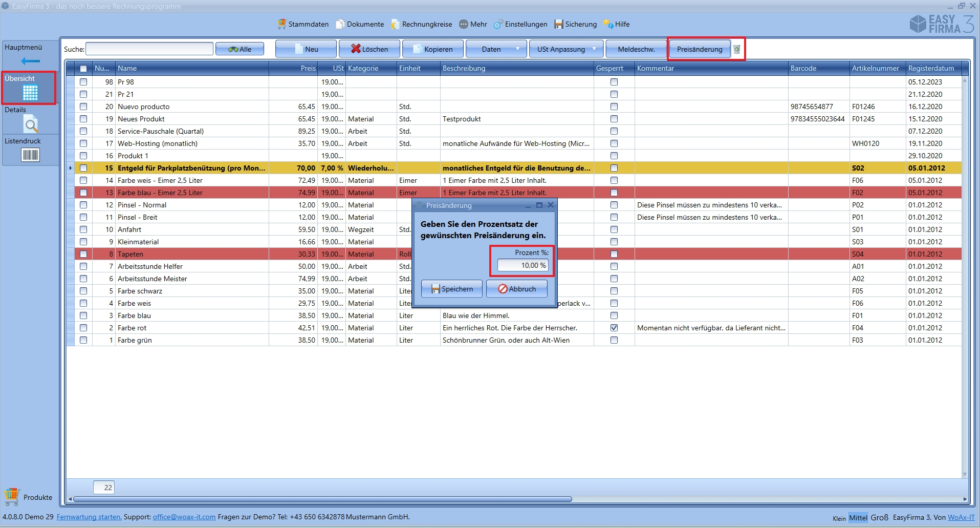Click the Listendruck barcode icon
Screen dimensions: 980x528
pyautogui.click(x=30, y=155)
